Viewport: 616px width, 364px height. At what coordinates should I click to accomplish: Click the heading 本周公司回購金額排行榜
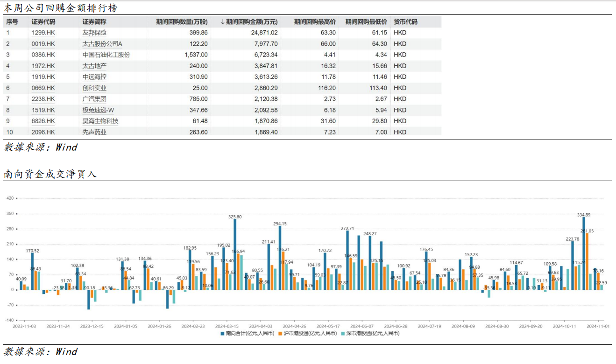[x=61, y=8]
